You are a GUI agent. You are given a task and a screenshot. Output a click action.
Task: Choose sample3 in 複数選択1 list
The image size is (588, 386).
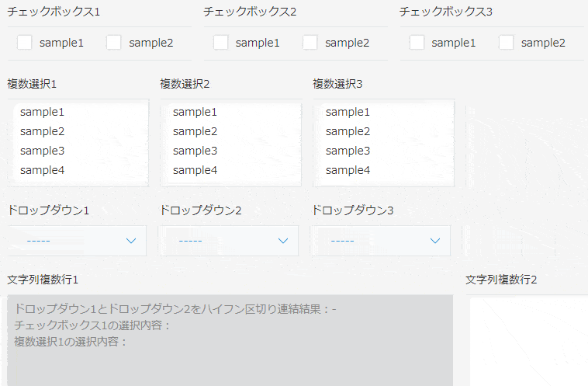coord(43,151)
